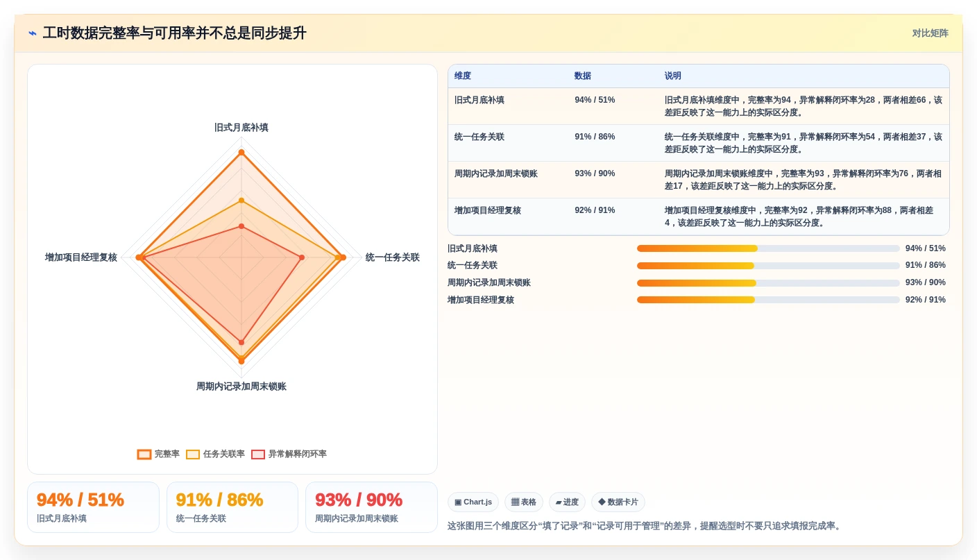Select the 进度 tag chip
The width and height of the screenshot is (977, 560).
pos(567,502)
